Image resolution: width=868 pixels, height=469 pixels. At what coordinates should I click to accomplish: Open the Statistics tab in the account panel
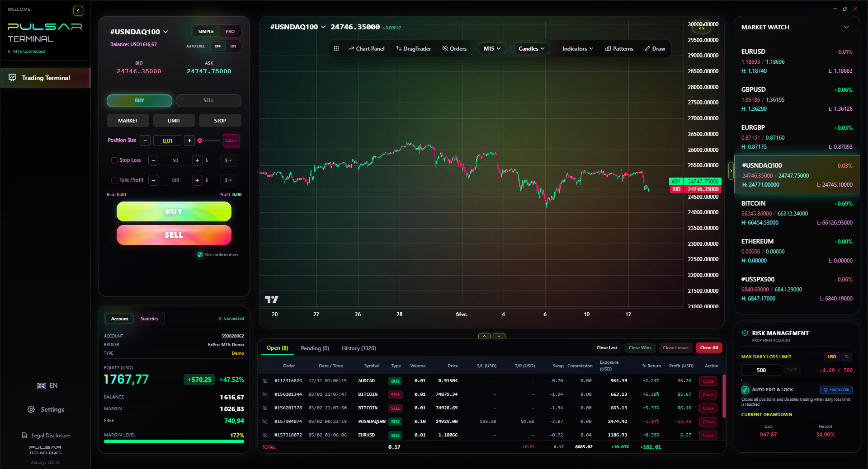(149, 319)
